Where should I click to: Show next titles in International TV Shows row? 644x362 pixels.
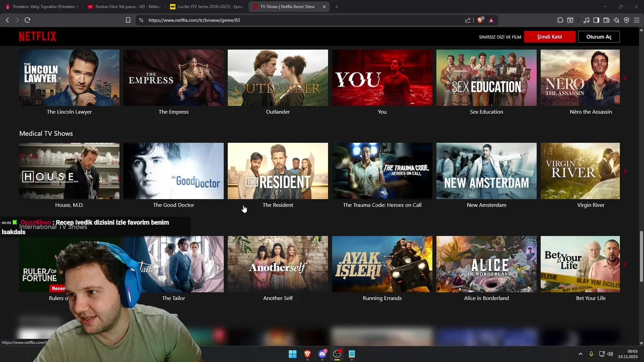coord(625,264)
